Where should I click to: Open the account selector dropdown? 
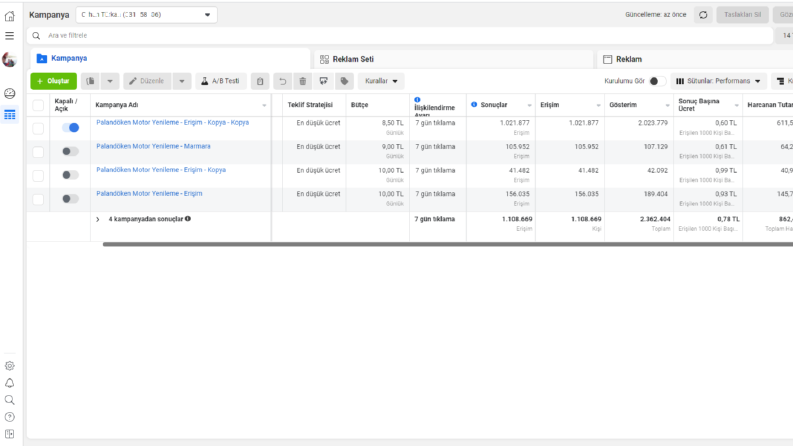tap(147, 15)
